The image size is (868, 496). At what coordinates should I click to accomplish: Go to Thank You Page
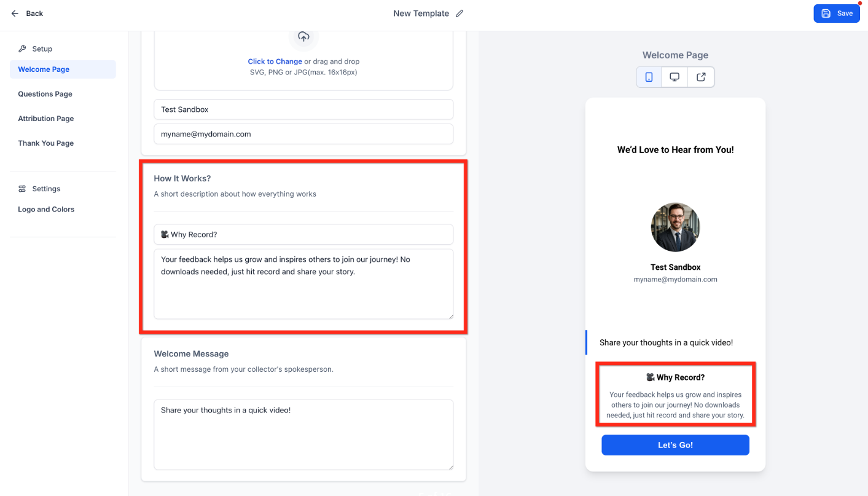click(45, 143)
